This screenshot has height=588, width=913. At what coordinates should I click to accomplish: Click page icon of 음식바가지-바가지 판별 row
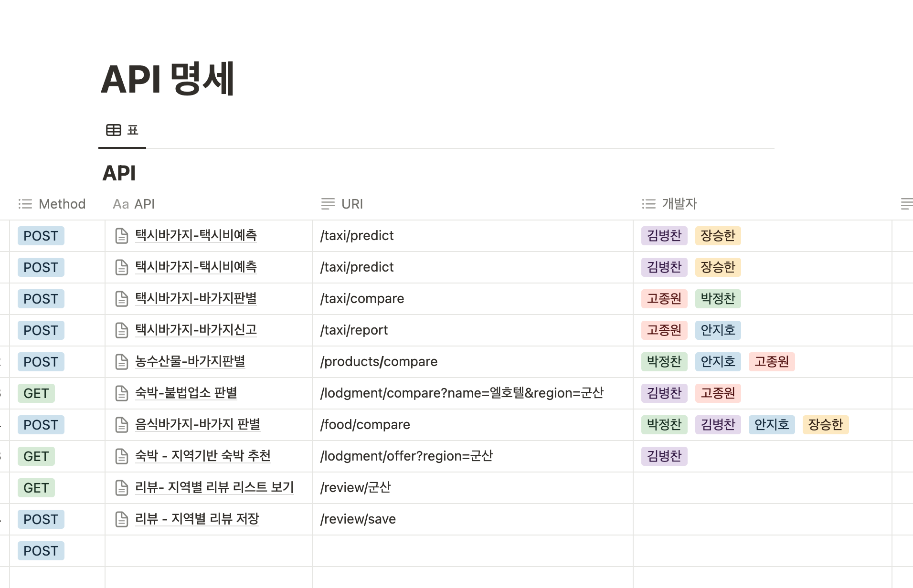click(122, 425)
